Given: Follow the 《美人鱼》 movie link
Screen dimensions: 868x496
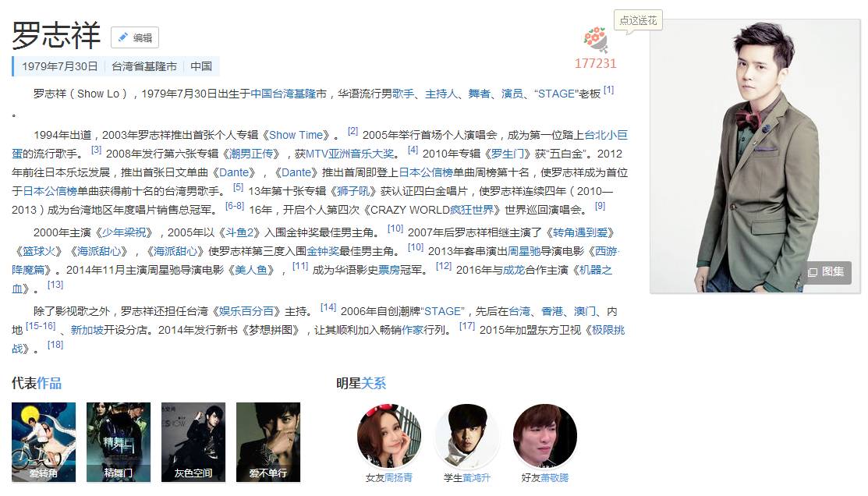Looking at the screenshot, I should (x=251, y=270).
